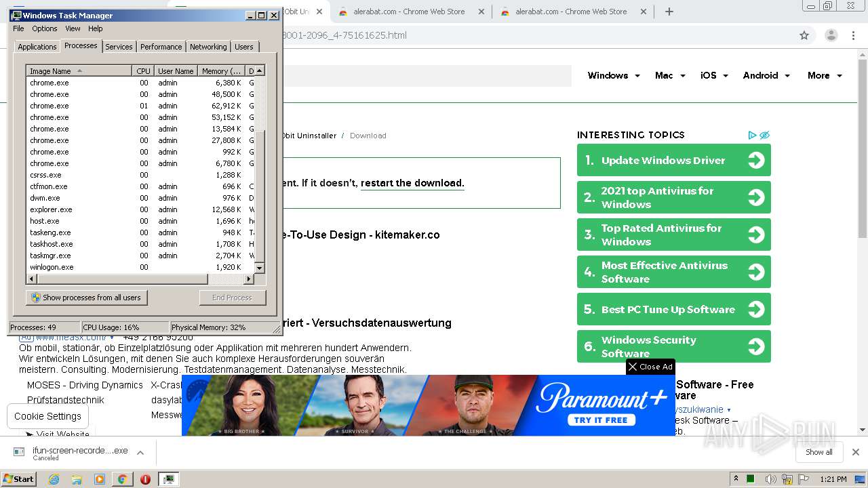The width and height of the screenshot is (868, 488).
Task: Switch to the Applications tab
Action: point(37,47)
